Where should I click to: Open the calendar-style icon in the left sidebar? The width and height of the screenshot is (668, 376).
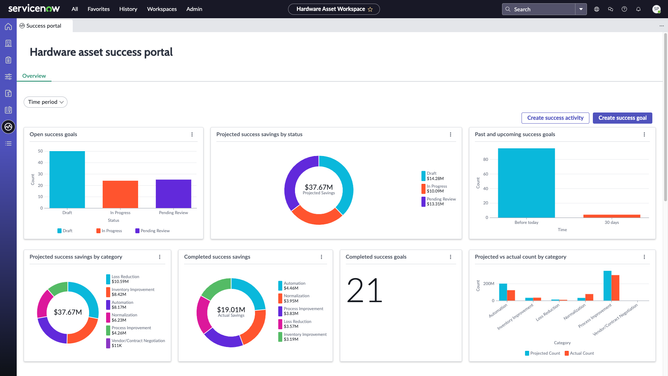pyautogui.click(x=8, y=110)
